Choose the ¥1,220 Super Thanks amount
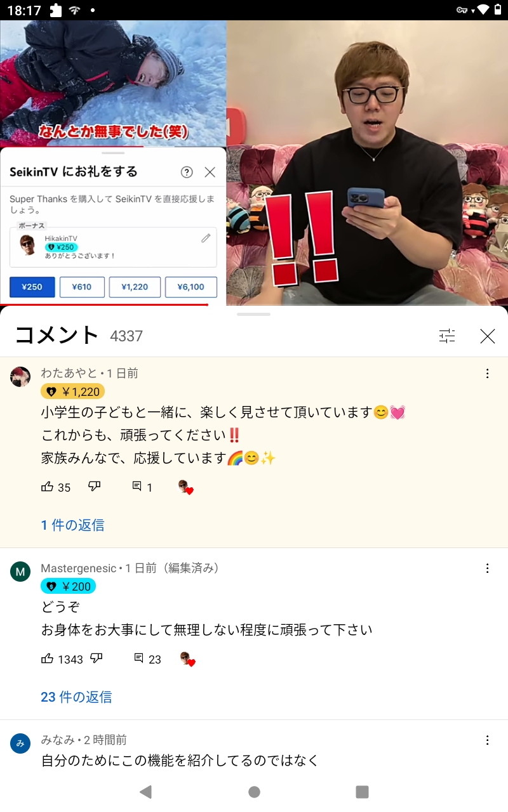Image resolution: width=508 pixels, height=812 pixels. coord(135,287)
